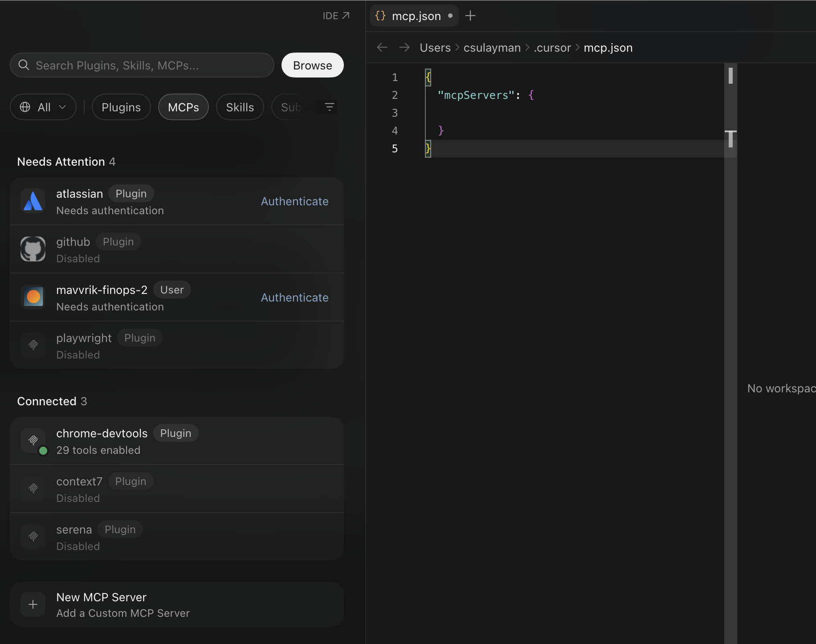Click the '29 tools enabled' text
This screenshot has height=644, width=816.
coord(98,450)
